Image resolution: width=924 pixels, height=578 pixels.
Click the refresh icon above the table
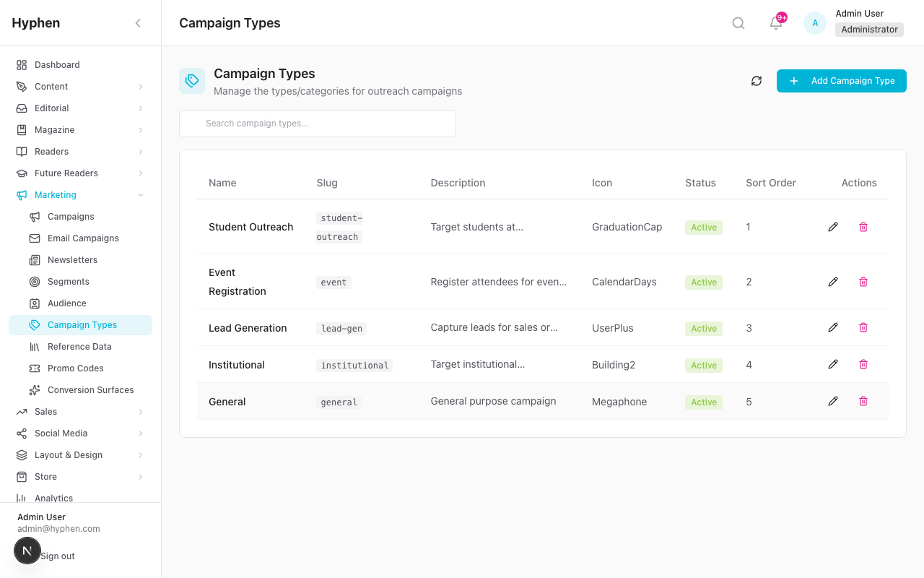[x=756, y=81]
